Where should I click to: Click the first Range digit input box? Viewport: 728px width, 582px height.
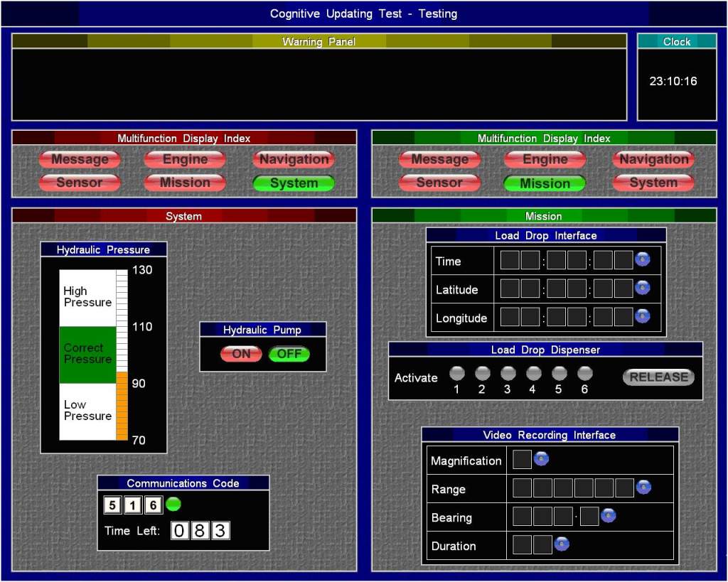click(x=523, y=487)
